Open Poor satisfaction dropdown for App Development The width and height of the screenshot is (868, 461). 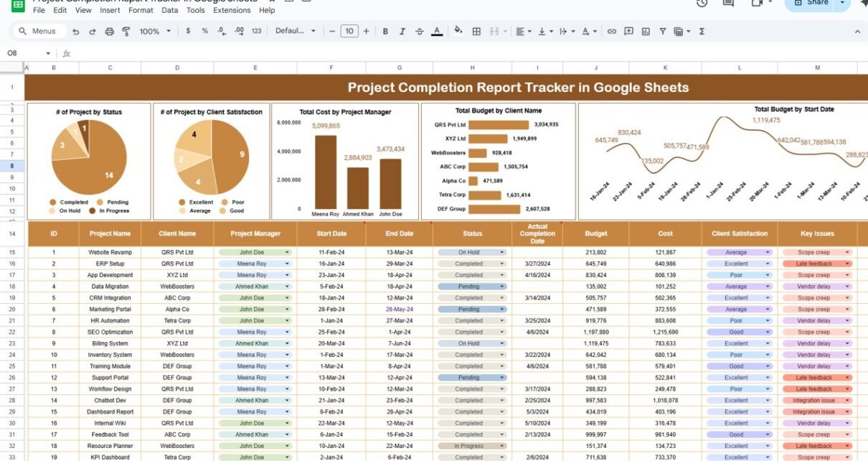tap(768, 275)
